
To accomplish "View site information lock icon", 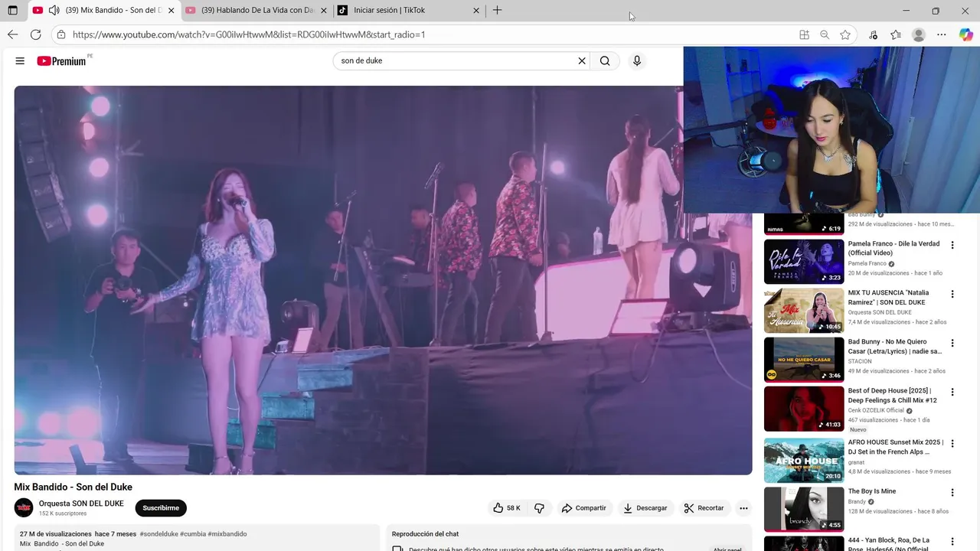I will [61, 34].
